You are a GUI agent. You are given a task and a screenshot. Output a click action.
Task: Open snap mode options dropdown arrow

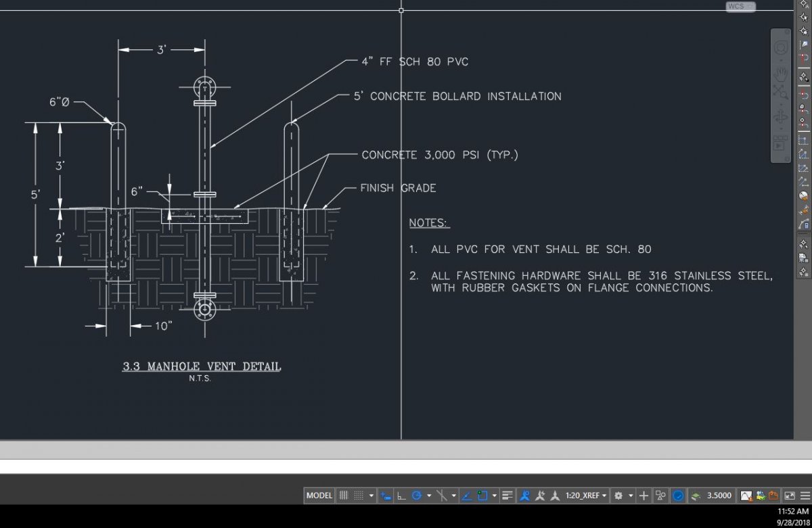tap(371, 496)
